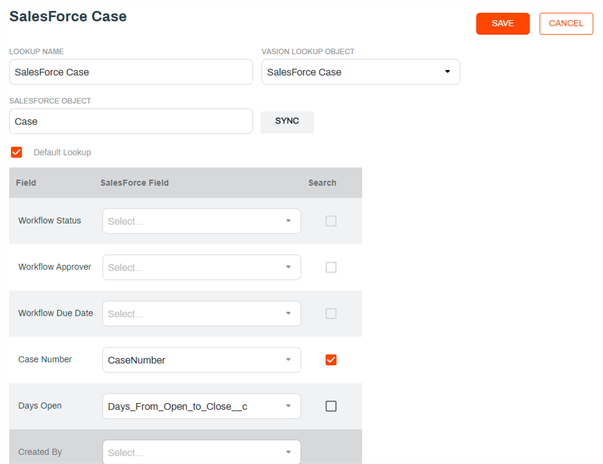Click the SAVE button
This screenshot has height=464, width=603.
pos(503,23)
